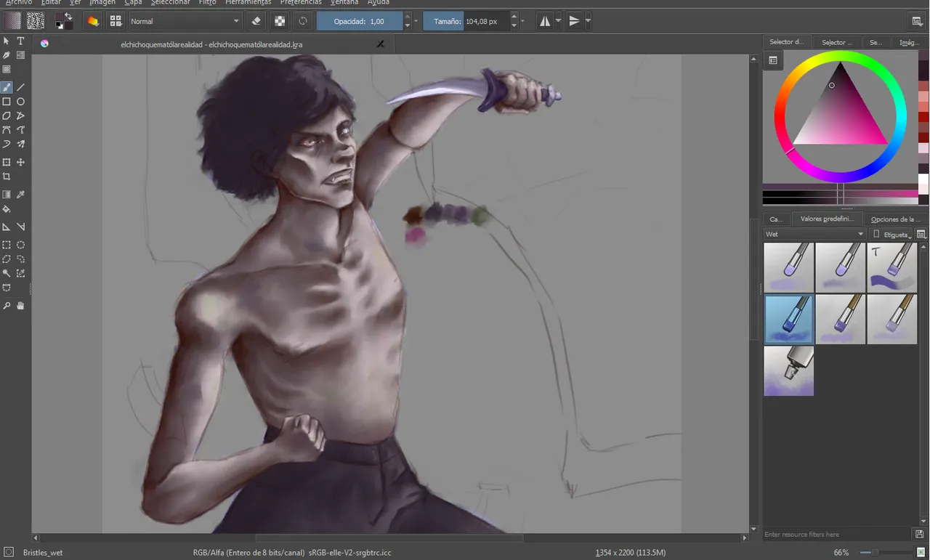The width and height of the screenshot is (930, 560).
Task: Close the elchichoquematólarealidad.kra document tab
Action: click(380, 44)
